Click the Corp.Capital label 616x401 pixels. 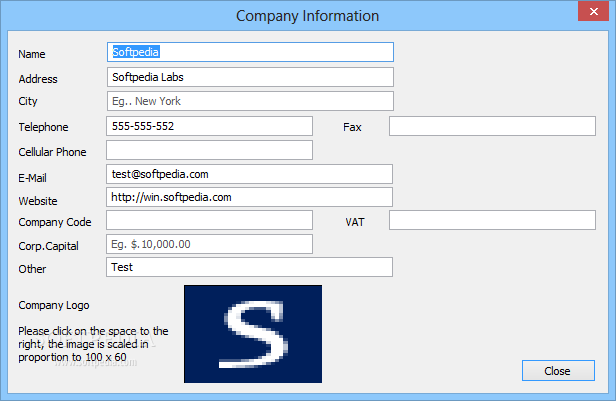click(x=48, y=246)
